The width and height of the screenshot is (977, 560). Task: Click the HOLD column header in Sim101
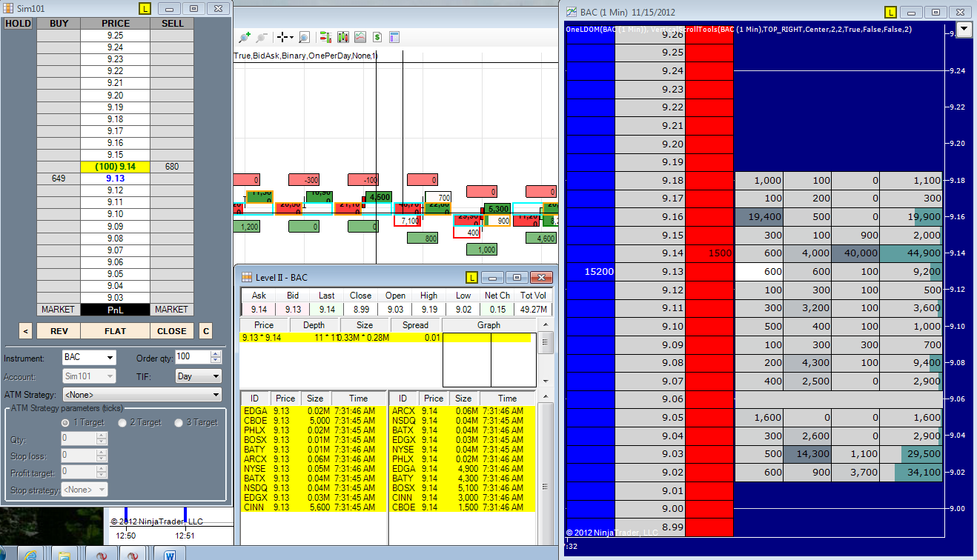coord(18,24)
